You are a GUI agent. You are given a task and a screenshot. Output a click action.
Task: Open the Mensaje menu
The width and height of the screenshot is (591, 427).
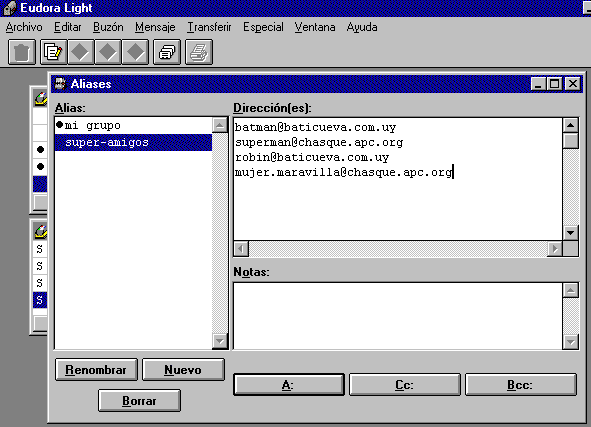pyautogui.click(x=155, y=27)
